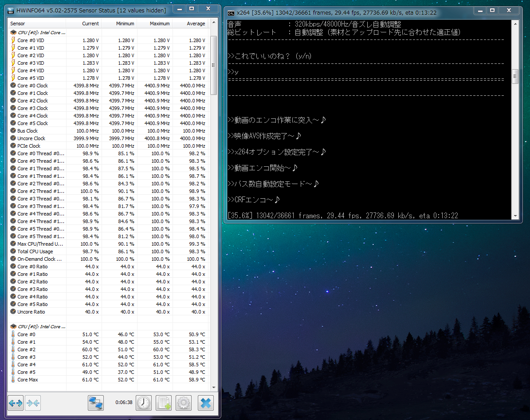Click the clock reset timer icon
Image resolution: width=530 pixels, height=420 pixels.
point(144,403)
